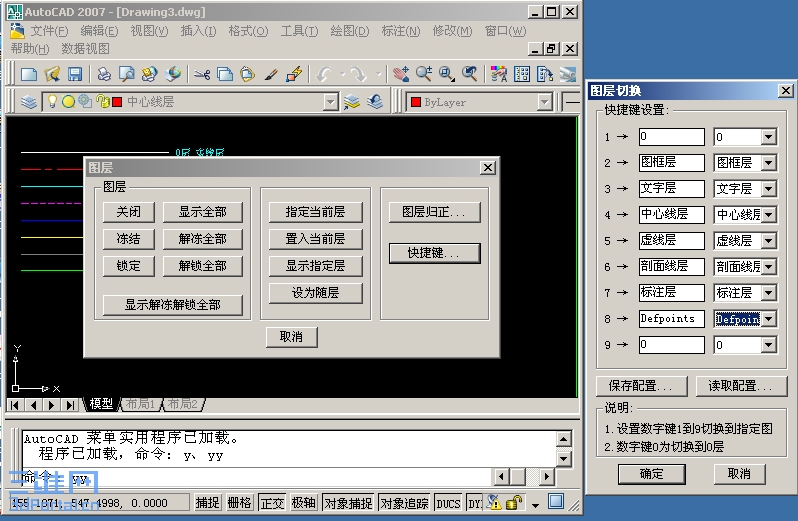This screenshot has height=521, width=798.
Task: Toggle 栅格 grid display in status bar
Action: point(239,503)
